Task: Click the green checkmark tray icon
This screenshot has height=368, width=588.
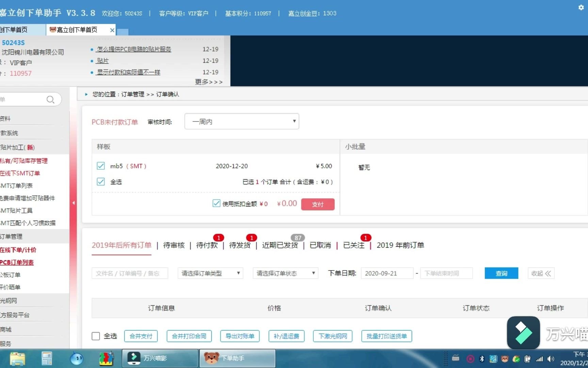Action: pyautogui.click(x=516, y=358)
